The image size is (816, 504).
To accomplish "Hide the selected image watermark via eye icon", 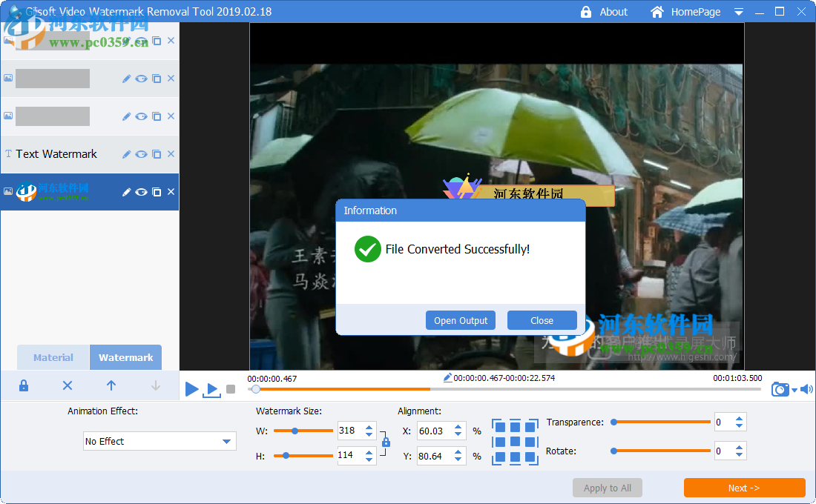I will click(x=140, y=191).
